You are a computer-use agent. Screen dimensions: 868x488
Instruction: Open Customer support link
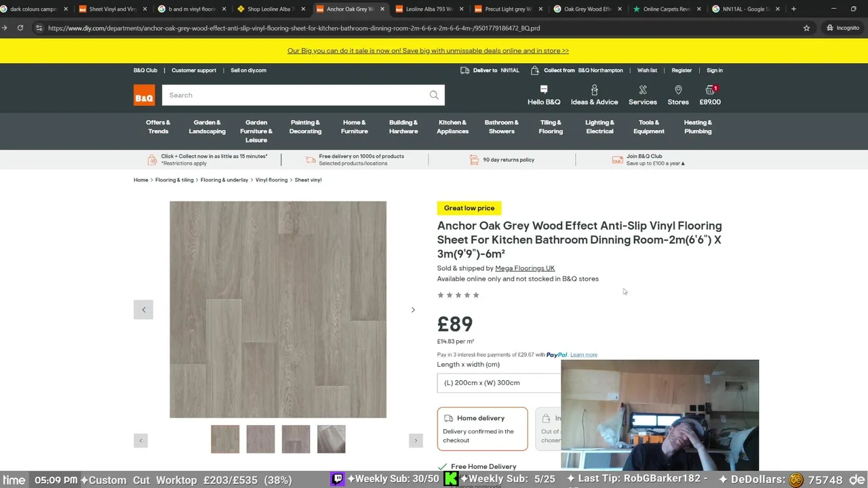pyautogui.click(x=194, y=70)
